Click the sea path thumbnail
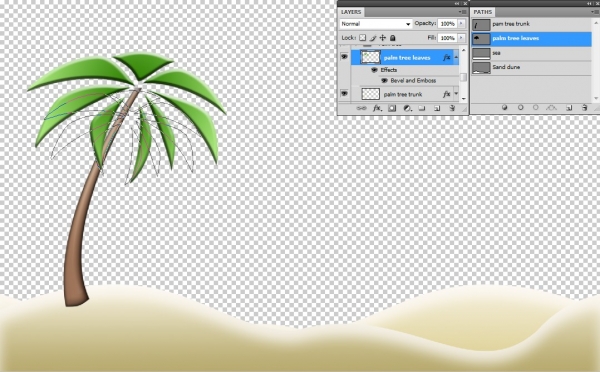Viewport: 600px width, 372px height. pyautogui.click(x=481, y=53)
